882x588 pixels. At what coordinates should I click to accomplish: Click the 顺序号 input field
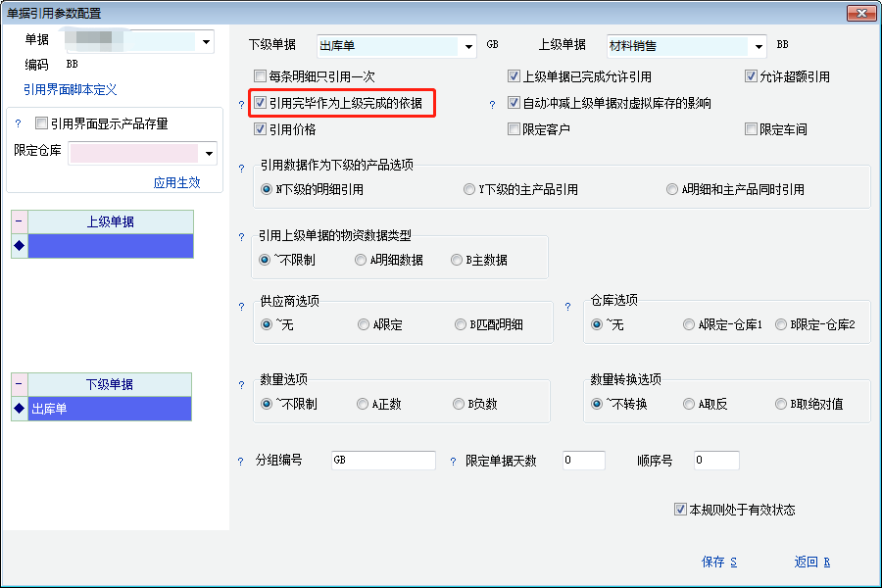715,461
